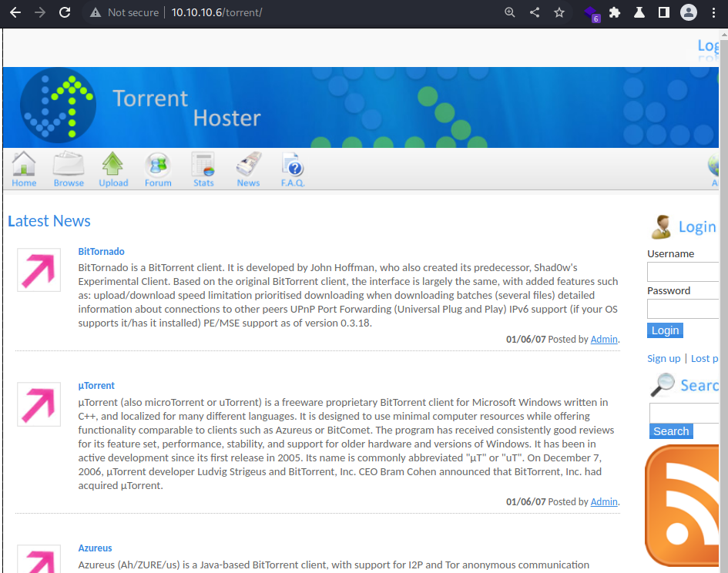The width and height of the screenshot is (728, 573).
Task: Click the News menu label
Action: pos(248,183)
